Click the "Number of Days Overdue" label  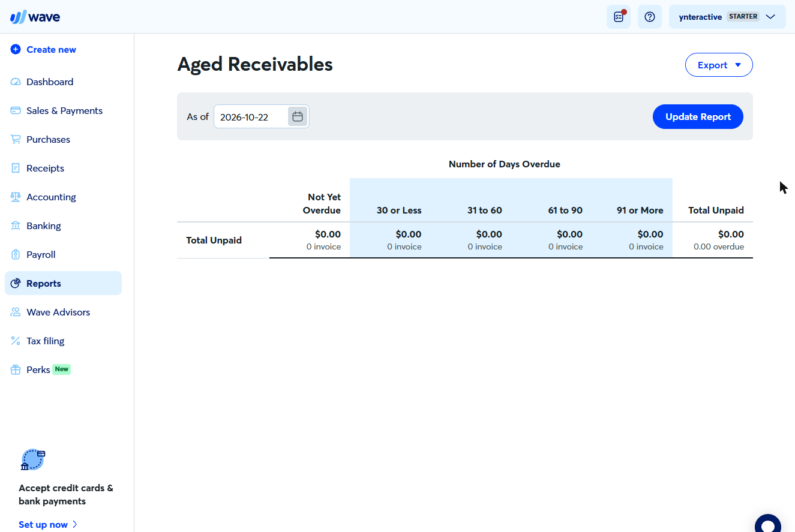(x=505, y=164)
